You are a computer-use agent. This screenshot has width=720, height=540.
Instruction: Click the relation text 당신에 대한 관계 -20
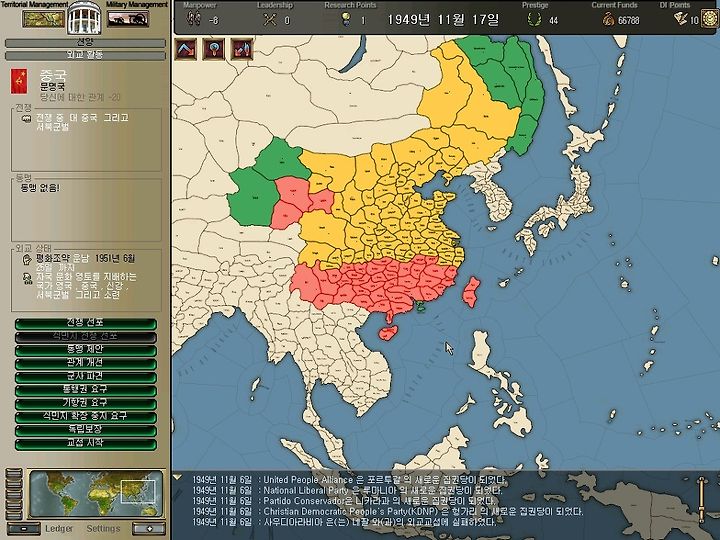[x=80, y=97]
